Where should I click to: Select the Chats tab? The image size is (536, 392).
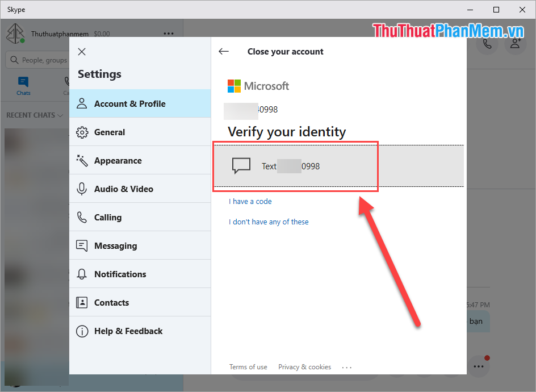click(23, 85)
